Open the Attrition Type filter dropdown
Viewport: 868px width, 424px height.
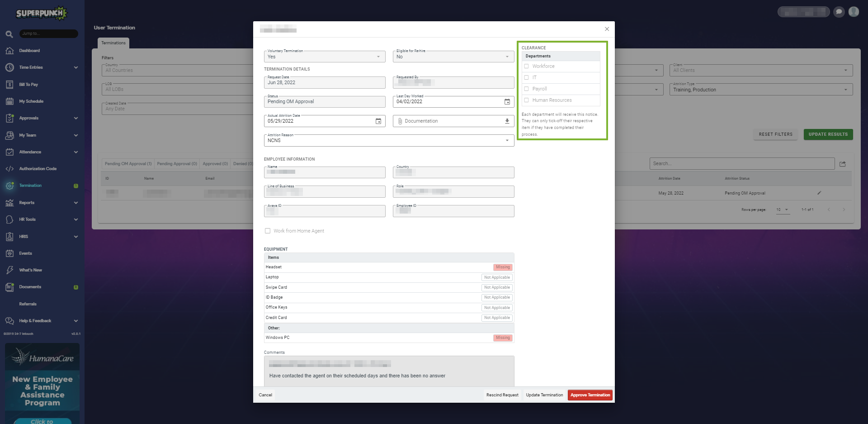(x=761, y=90)
